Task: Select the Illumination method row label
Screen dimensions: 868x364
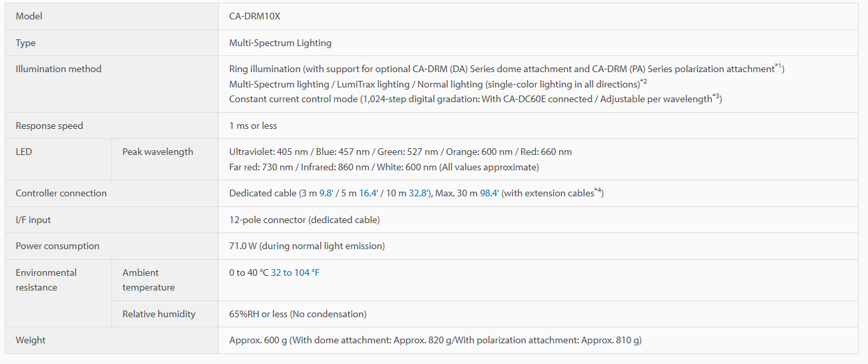Action: [x=59, y=69]
